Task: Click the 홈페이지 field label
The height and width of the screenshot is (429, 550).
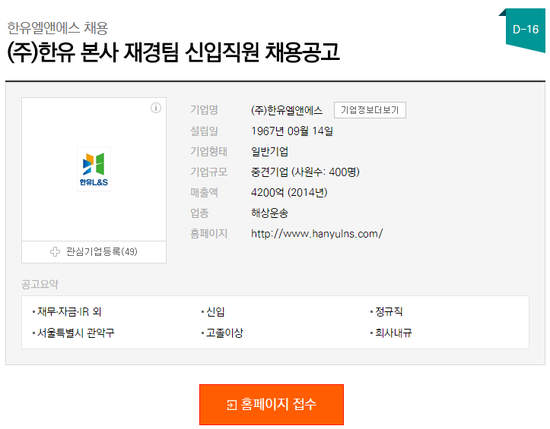Action: tap(209, 234)
